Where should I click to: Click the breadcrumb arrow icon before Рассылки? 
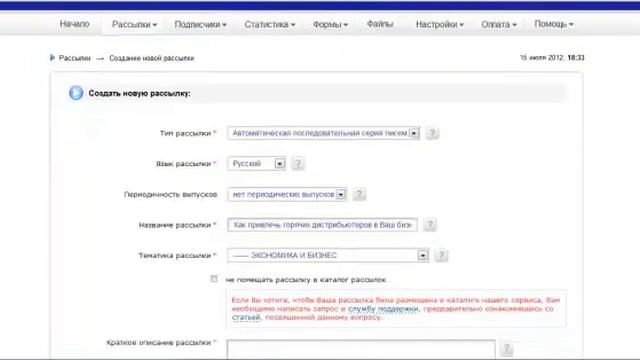pos(52,58)
